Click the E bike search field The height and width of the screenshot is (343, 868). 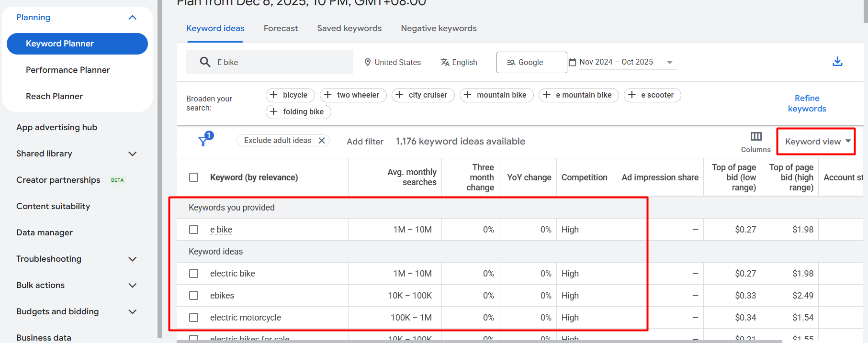pos(278,63)
